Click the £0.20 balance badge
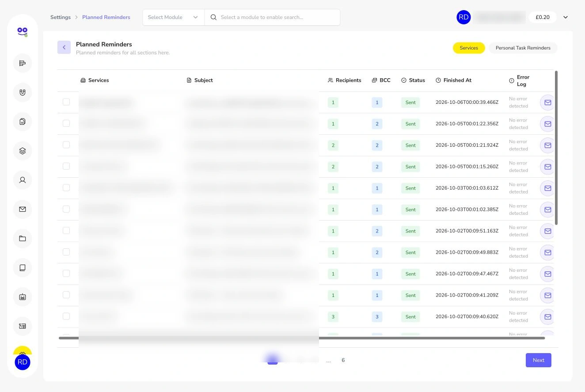This screenshot has height=392, width=585. click(x=543, y=17)
